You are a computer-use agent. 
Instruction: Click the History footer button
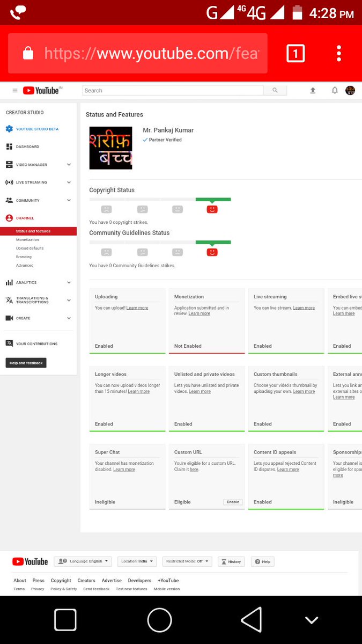coord(231,561)
